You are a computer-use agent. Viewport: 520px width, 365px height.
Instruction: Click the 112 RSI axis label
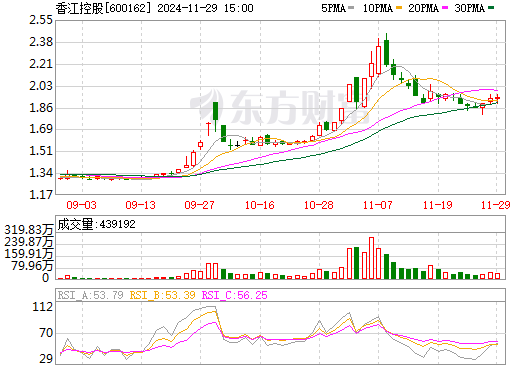[x=43, y=307]
